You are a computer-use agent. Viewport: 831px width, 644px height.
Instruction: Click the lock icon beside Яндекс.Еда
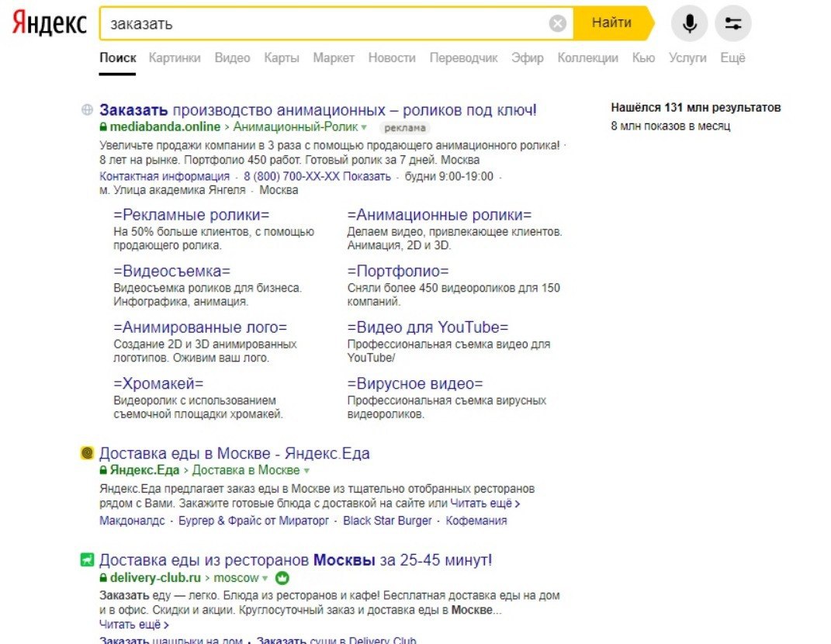103,470
